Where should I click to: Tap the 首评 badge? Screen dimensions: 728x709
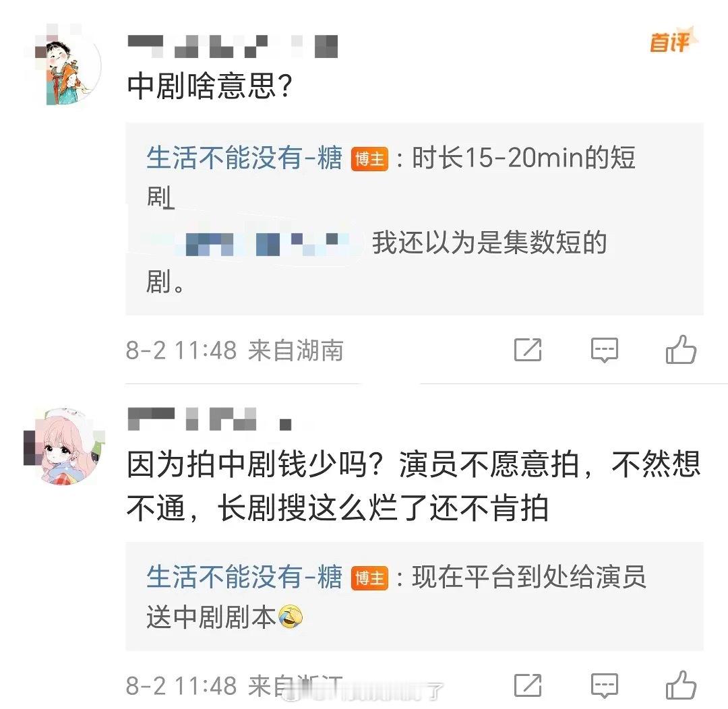[x=672, y=42]
